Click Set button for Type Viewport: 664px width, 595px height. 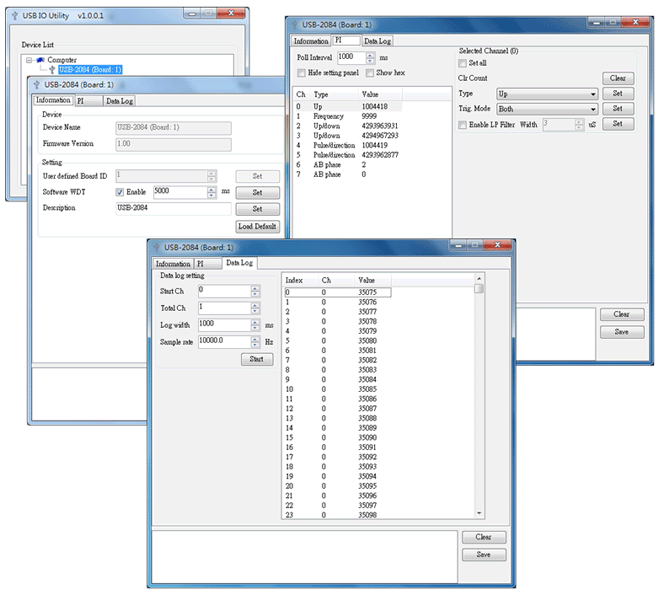618,94
